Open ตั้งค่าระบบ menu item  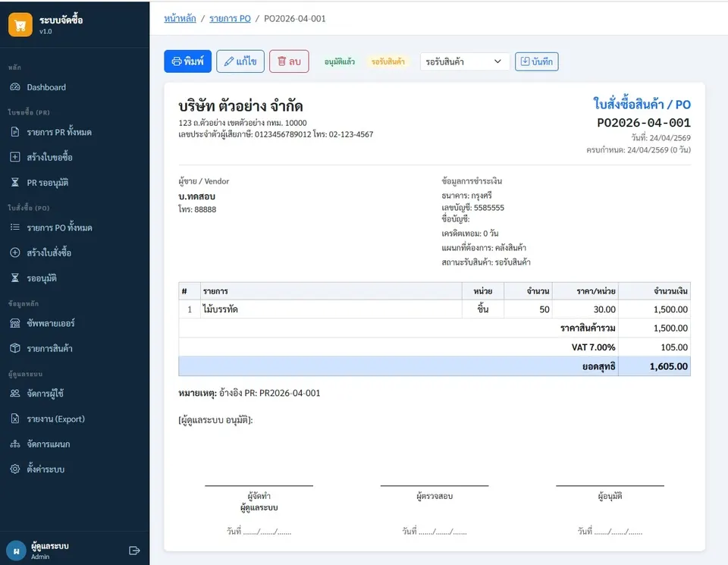pos(75,469)
